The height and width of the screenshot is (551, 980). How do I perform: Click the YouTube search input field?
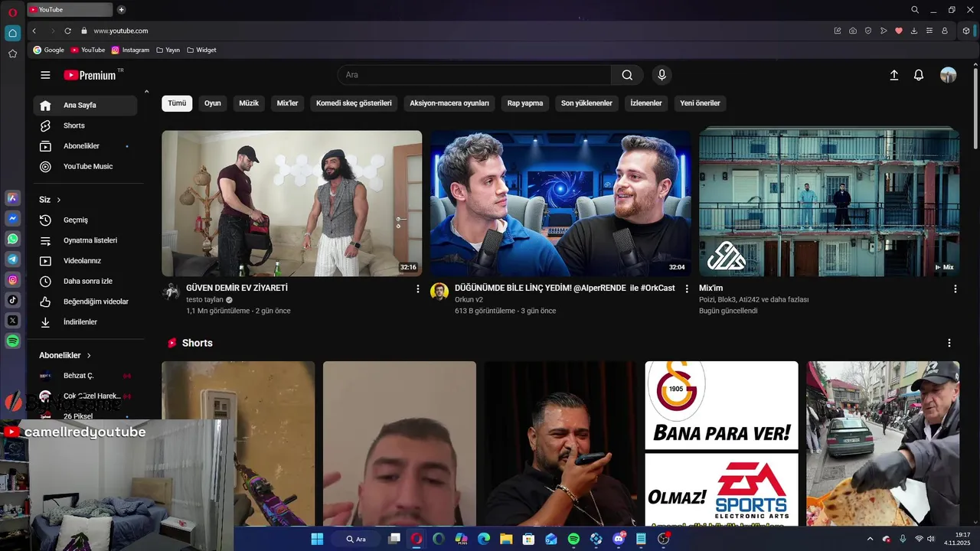click(474, 75)
